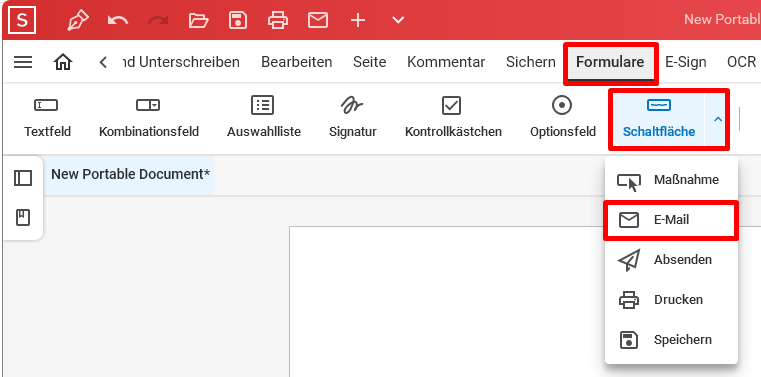Screen dimensions: 761x377
Task: Send by email using top envelope icon
Action: coord(318,20)
